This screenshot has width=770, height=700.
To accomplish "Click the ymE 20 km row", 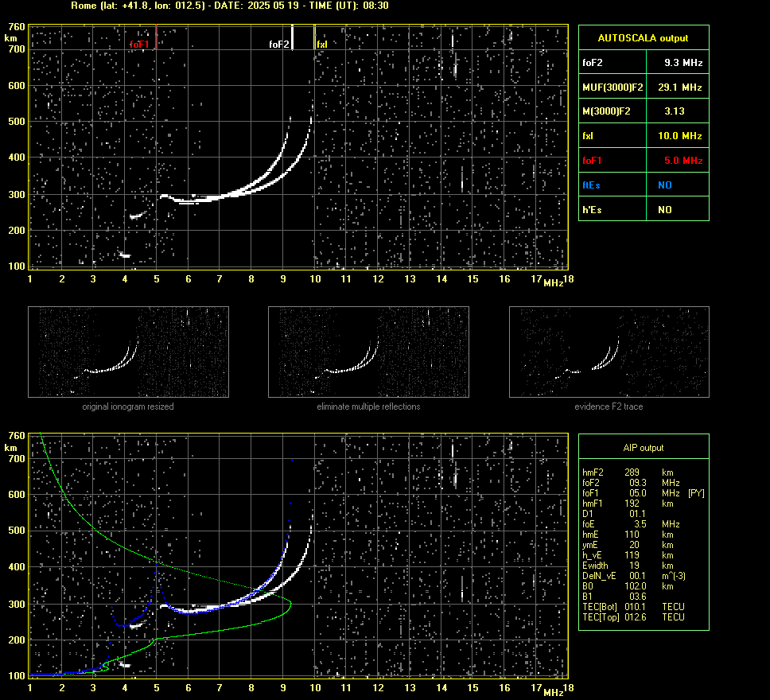I will click(628, 545).
